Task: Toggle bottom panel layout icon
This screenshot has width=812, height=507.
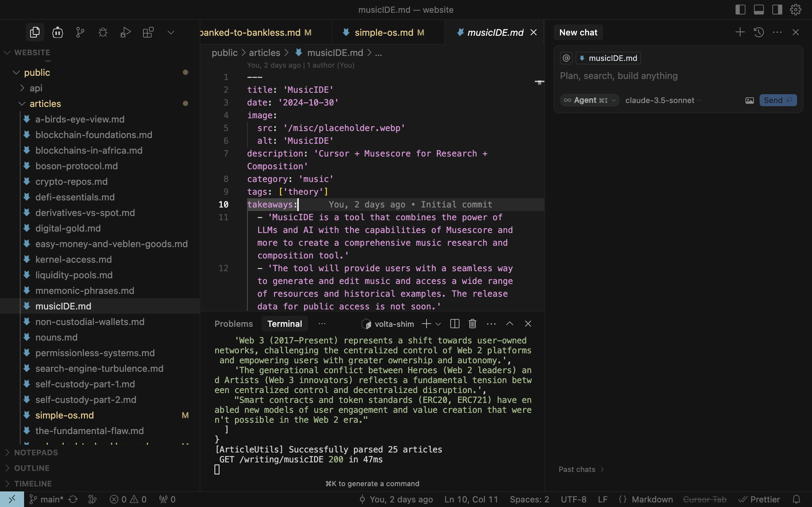Action: [x=759, y=10]
